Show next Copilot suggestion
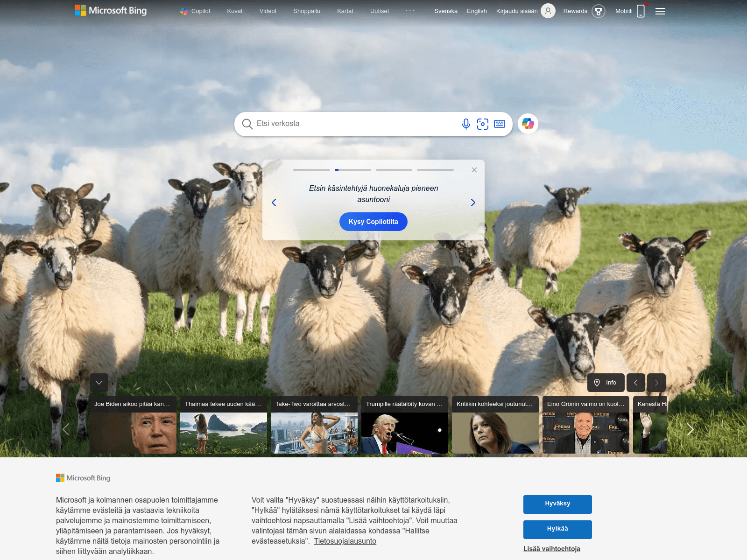Viewport: 747px width, 560px height. click(x=473, y=203)
